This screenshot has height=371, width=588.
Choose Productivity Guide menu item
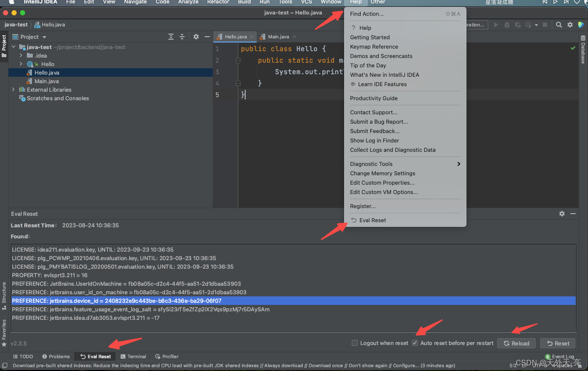pos(405,98)
